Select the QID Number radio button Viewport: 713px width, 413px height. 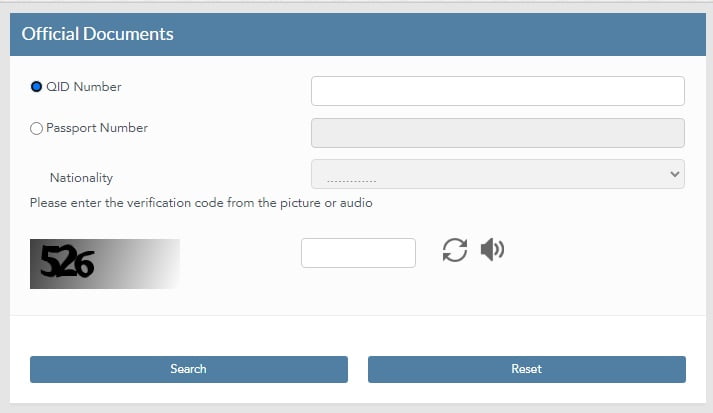click(37, 87)
